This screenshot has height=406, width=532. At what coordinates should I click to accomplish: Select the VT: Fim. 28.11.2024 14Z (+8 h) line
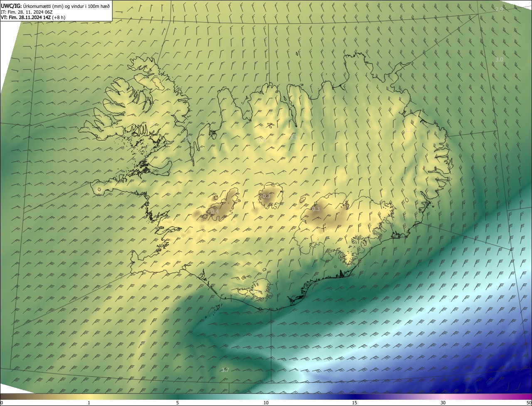point(33,17)
